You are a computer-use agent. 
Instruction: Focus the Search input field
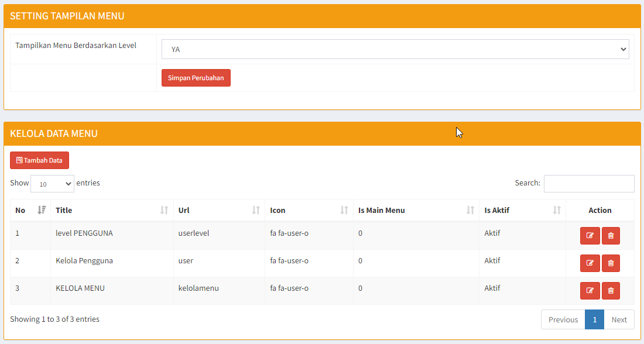588,184
